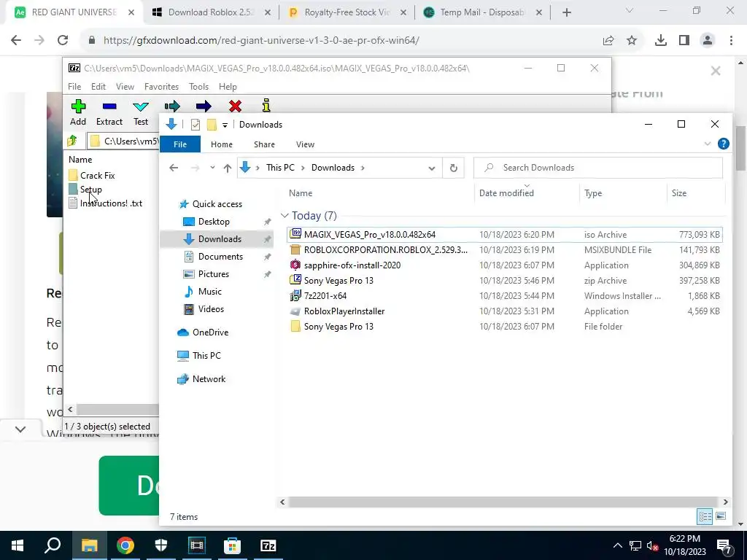Select Crack Fix folder in 7-Zip

tap(92, 175)
